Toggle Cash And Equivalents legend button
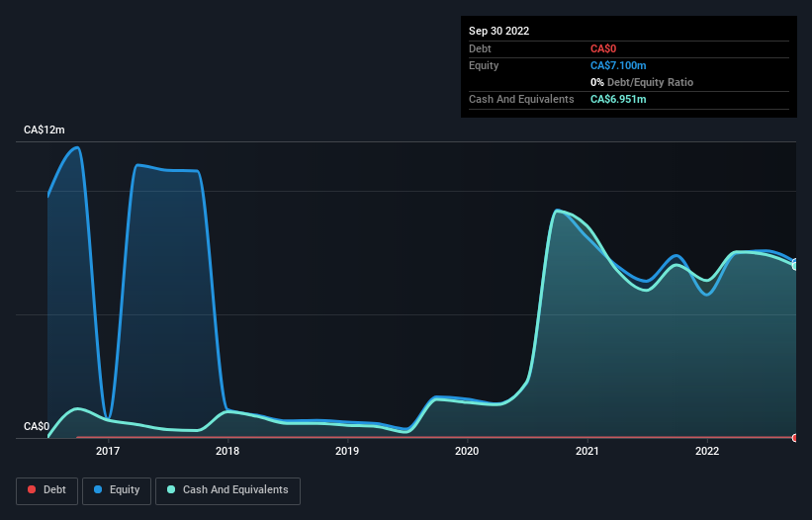812x520 pixels. (227, 490)
